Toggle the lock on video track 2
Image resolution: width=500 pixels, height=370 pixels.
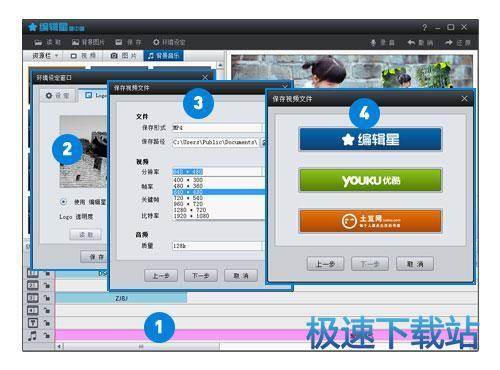tap(47, 286)
